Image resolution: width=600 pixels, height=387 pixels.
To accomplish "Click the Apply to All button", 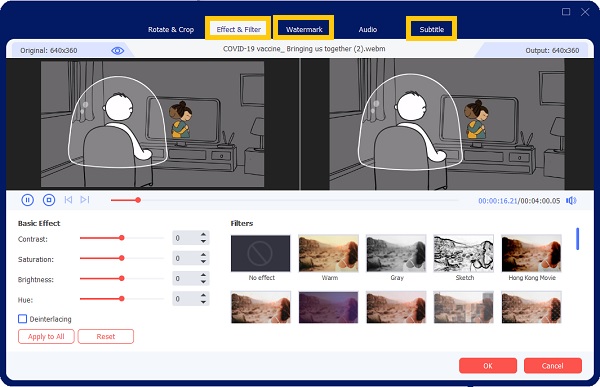I will pos(46,336).
